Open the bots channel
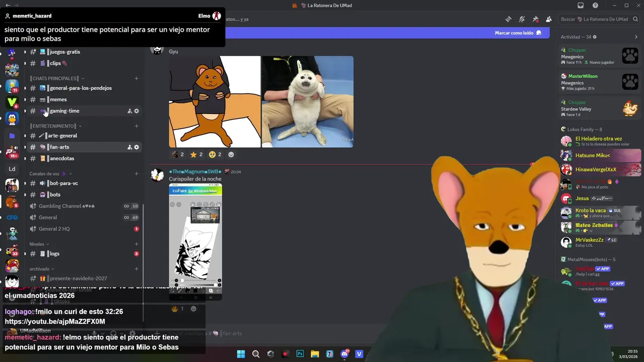The image size is (644, 362). (85, 195)
